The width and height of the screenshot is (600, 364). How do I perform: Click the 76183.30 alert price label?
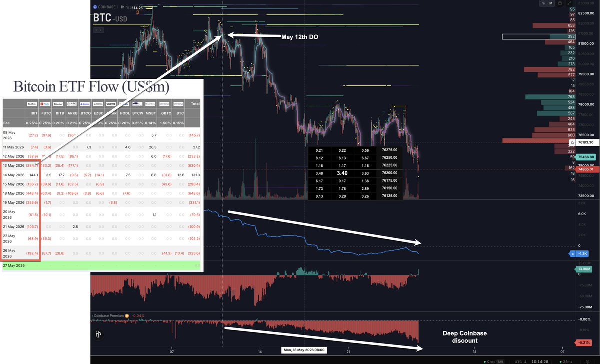pos(587,142)
